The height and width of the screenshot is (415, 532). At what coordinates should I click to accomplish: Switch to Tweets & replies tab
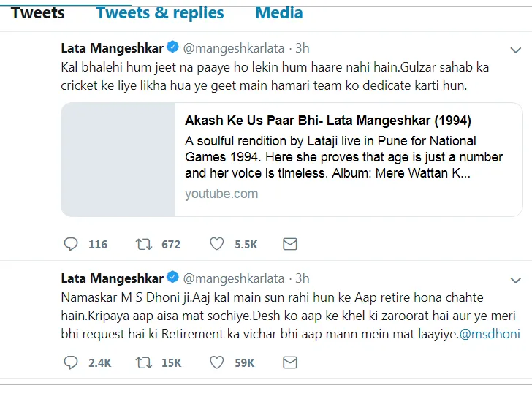point(160,13)
